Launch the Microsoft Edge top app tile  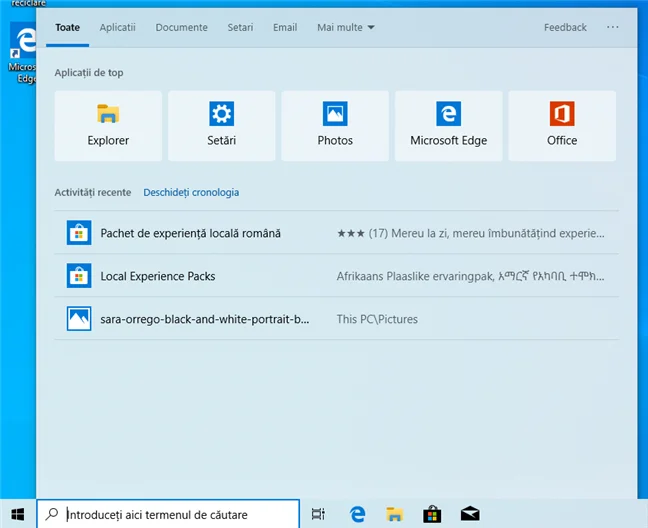(448, 126)
